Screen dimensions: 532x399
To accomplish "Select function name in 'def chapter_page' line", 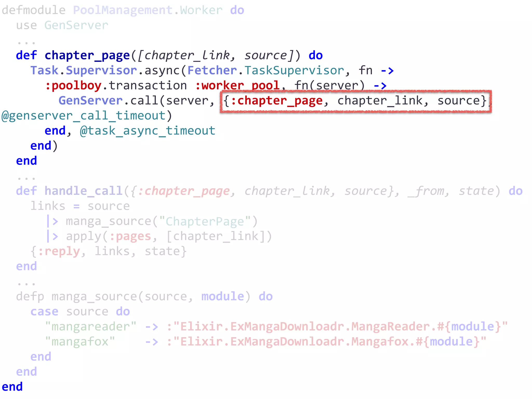I will (x=87, y=56).
